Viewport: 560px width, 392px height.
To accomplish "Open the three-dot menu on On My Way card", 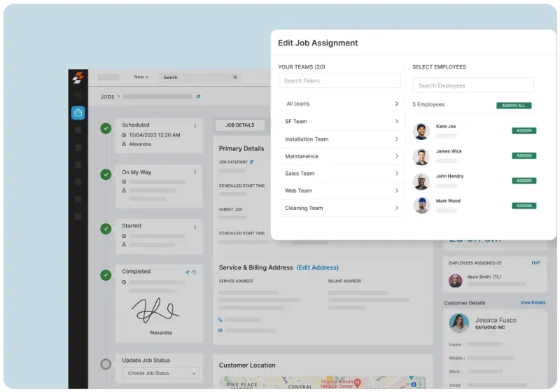I will [195, 172].
